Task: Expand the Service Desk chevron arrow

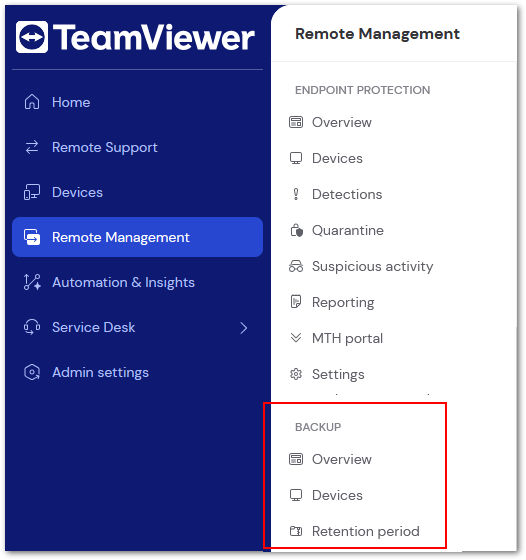Action: click(x=244, y=328)
